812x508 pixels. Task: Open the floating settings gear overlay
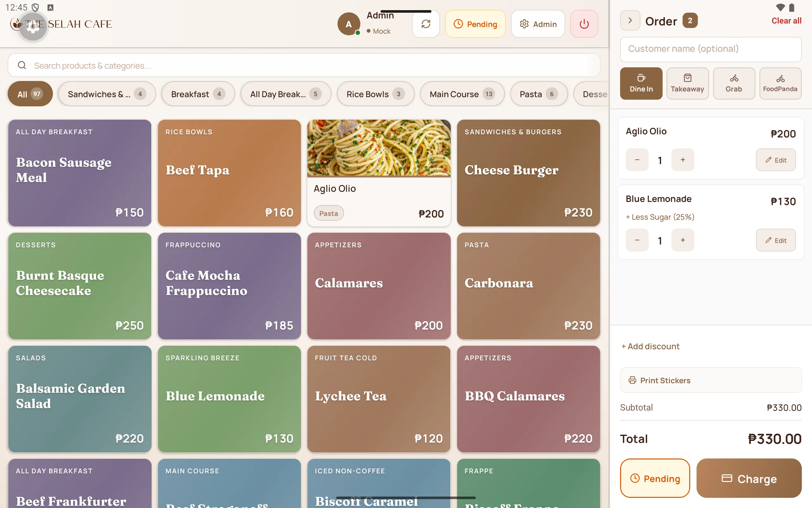33,27
